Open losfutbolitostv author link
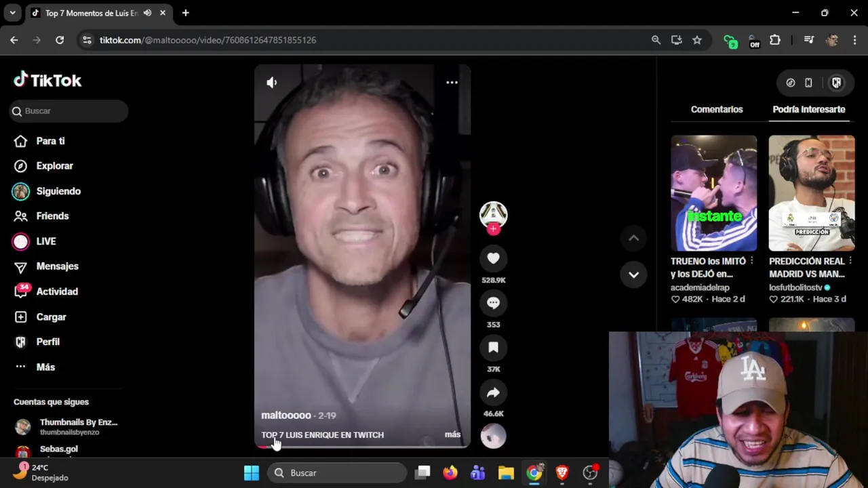The image size is (868, 488). pos(795,287)
